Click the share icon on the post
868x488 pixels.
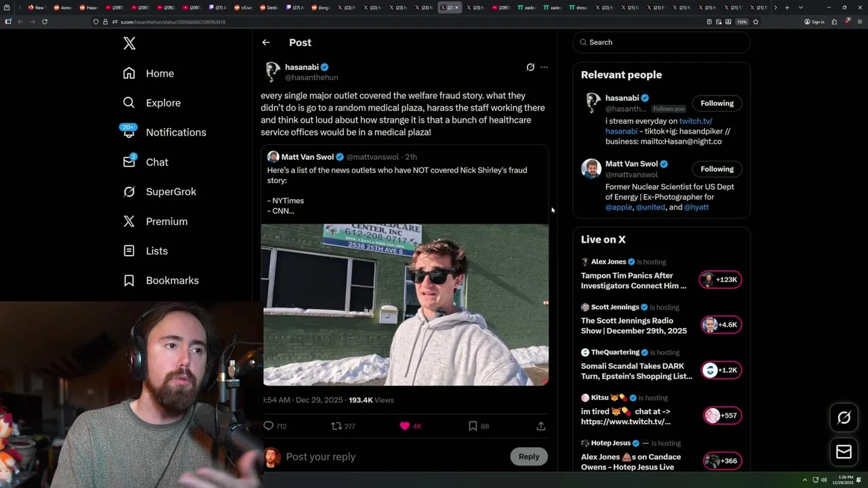(540, 426)
